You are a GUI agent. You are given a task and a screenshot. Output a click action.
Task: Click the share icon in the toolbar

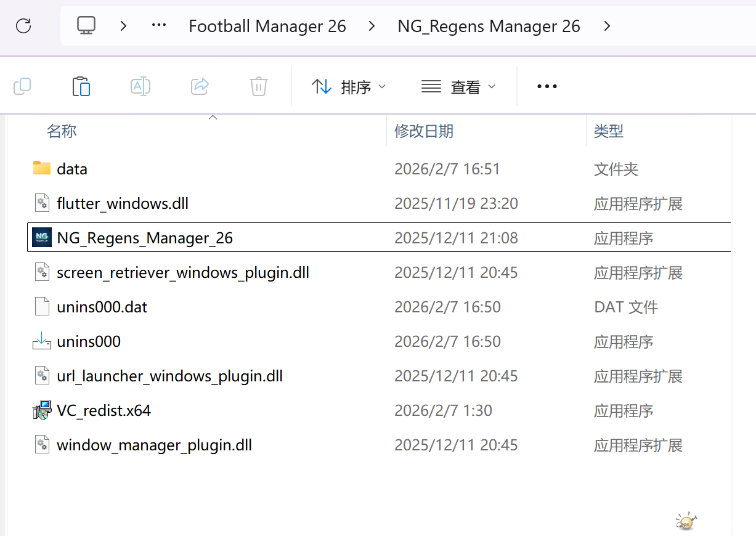point(200,86)
